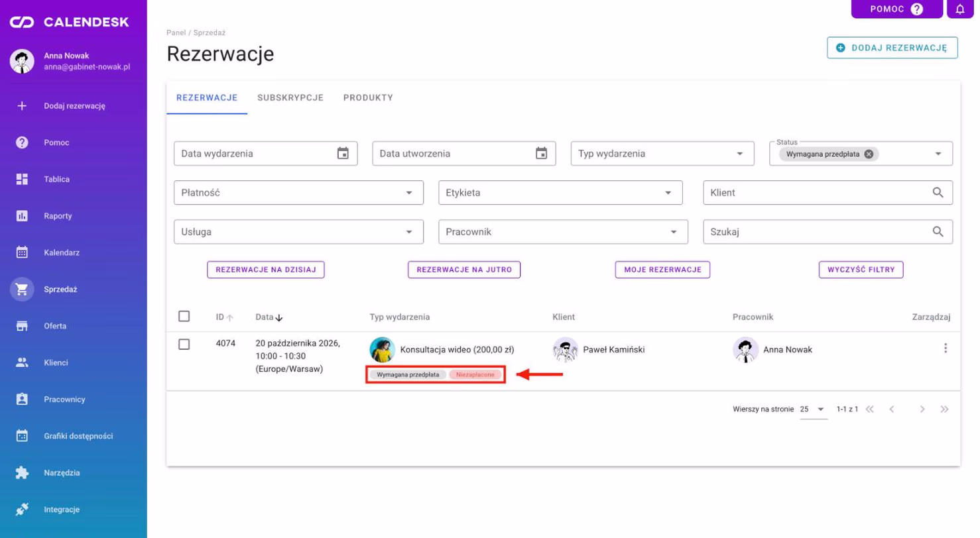Expand the Usługa dropdown
The width and height of the screenshot is (980, 538).
point(298,232)
